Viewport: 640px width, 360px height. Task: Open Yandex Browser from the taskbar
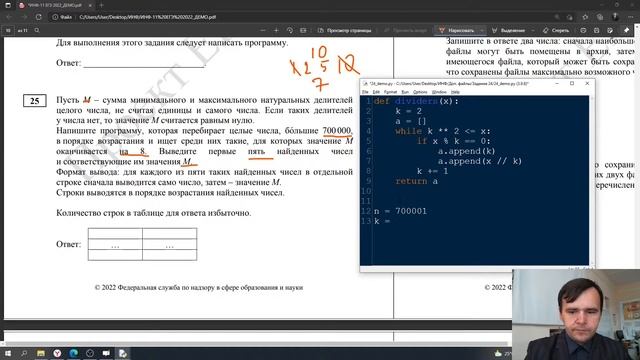[57, 353]
